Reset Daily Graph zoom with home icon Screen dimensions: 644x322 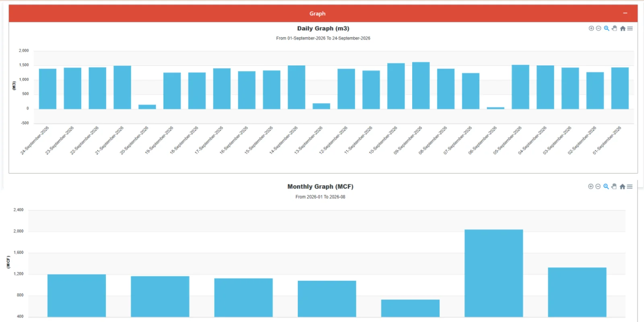pyautogui.click(x=623, y=28)
